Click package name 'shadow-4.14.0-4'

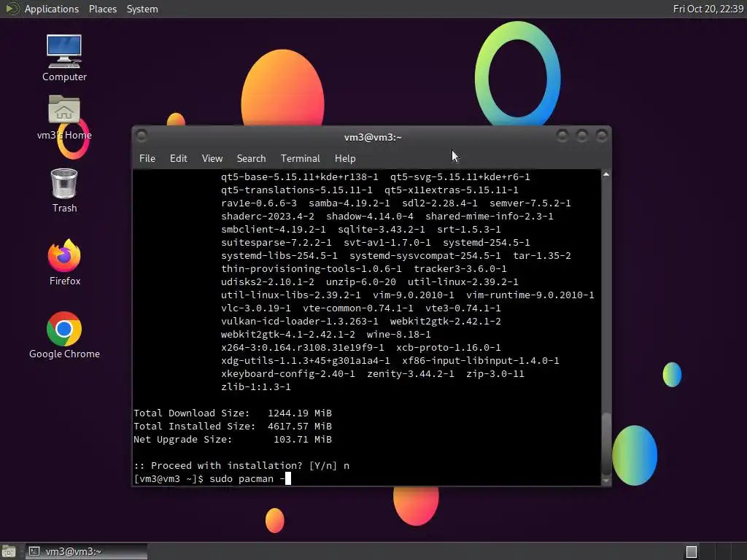370,216
